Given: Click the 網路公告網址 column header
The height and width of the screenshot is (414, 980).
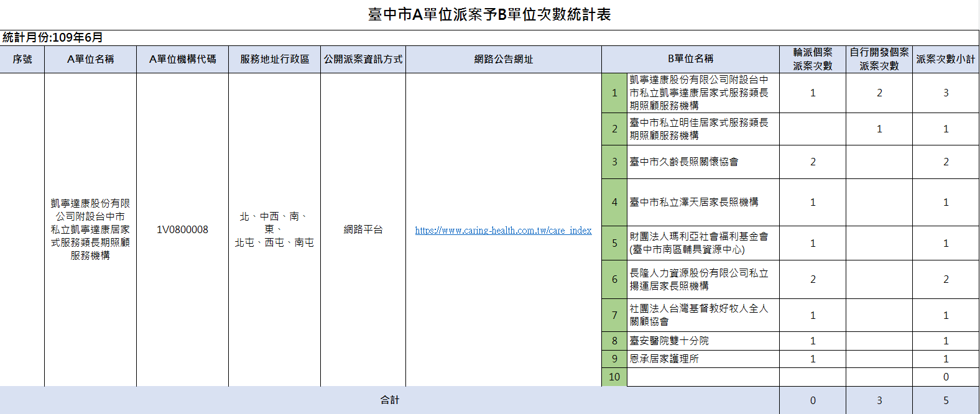Looking at the screenshot, I should point(504,59).
